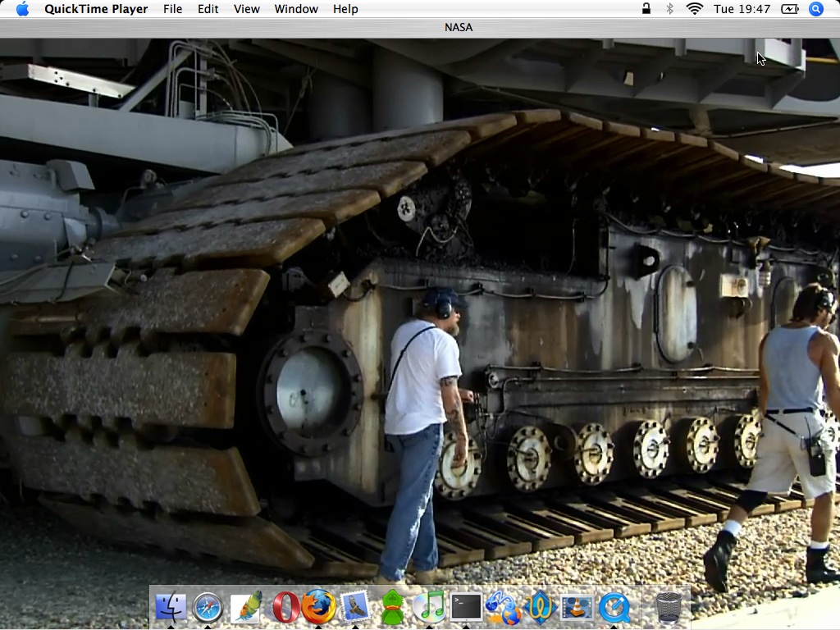Open the Mail app with the stamp icon
The width and height of the screenshot is (840, 630).
pyautogui.click(x=355, y=608)
